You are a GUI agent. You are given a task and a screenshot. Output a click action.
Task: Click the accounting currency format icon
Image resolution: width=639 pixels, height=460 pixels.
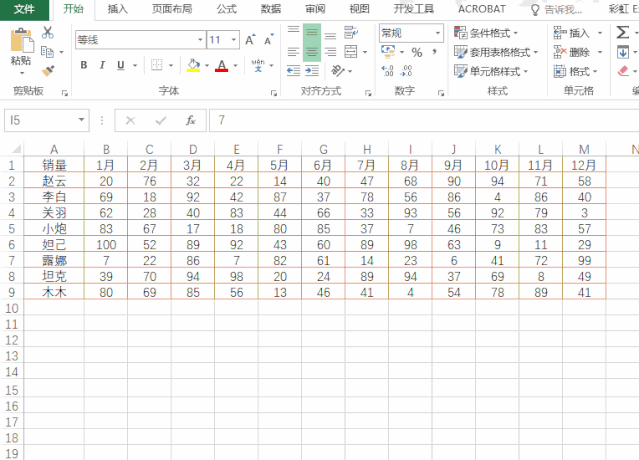coord(388,52)
